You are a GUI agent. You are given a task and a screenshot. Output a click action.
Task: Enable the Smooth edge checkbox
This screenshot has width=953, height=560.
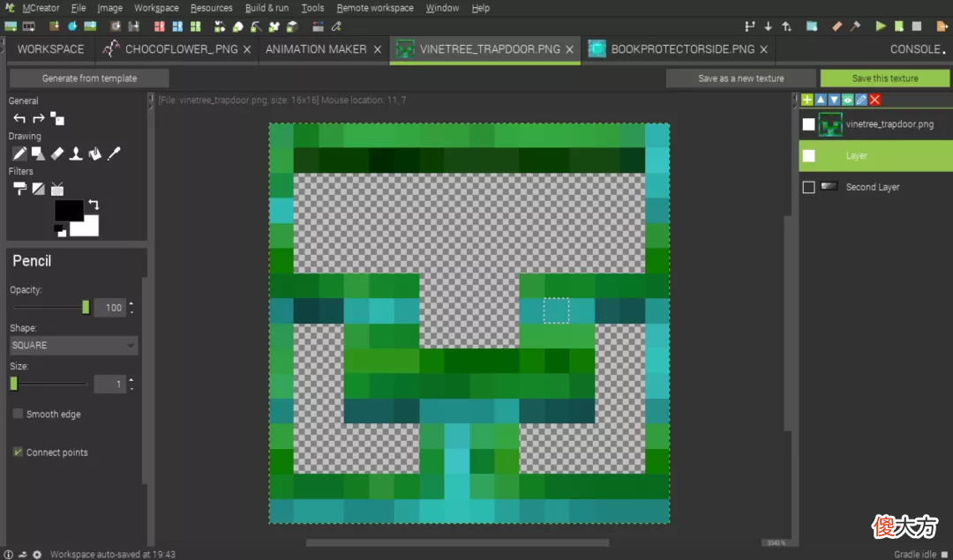tap(18, 414)
